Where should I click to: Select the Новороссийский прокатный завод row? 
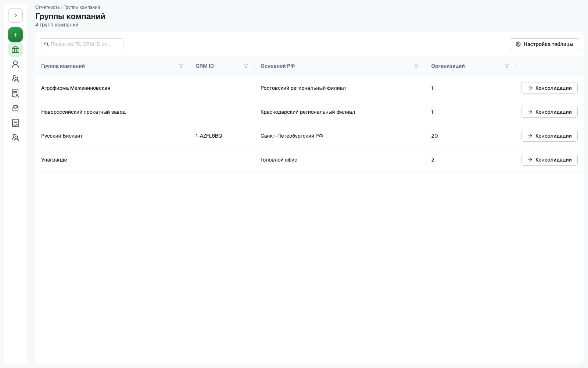coord(309,112)
